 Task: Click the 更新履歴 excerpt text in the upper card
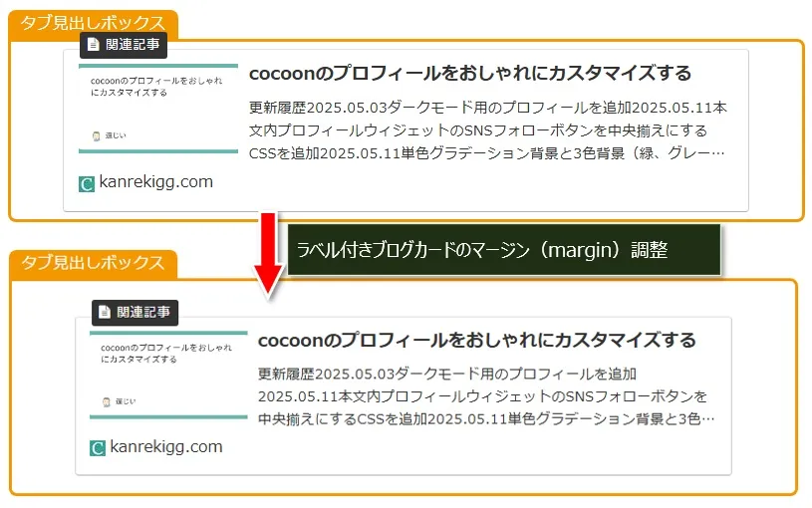(488, 130)
